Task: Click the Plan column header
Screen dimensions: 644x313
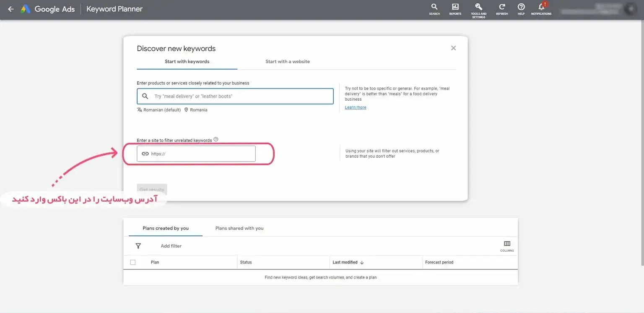Action: tap(155, 262)
